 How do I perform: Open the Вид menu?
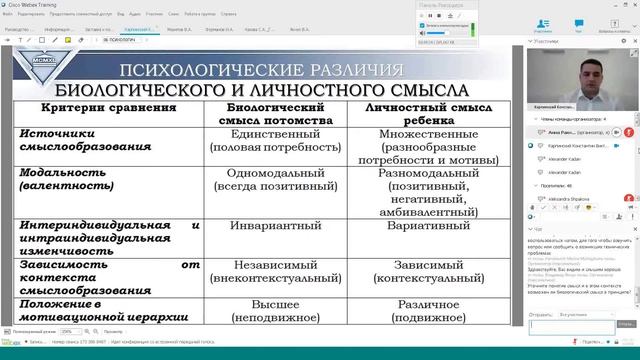(120, 14)
